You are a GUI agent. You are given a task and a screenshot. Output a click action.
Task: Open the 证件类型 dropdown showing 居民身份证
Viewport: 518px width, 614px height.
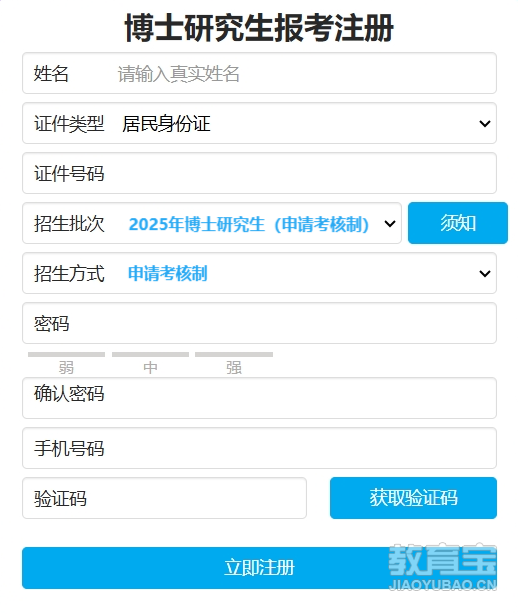(x=259, y=123)
